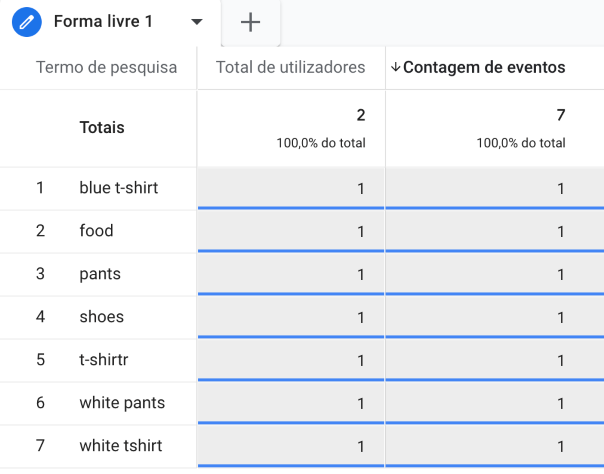Sort by Contagem de eventos column

point(484,68)
